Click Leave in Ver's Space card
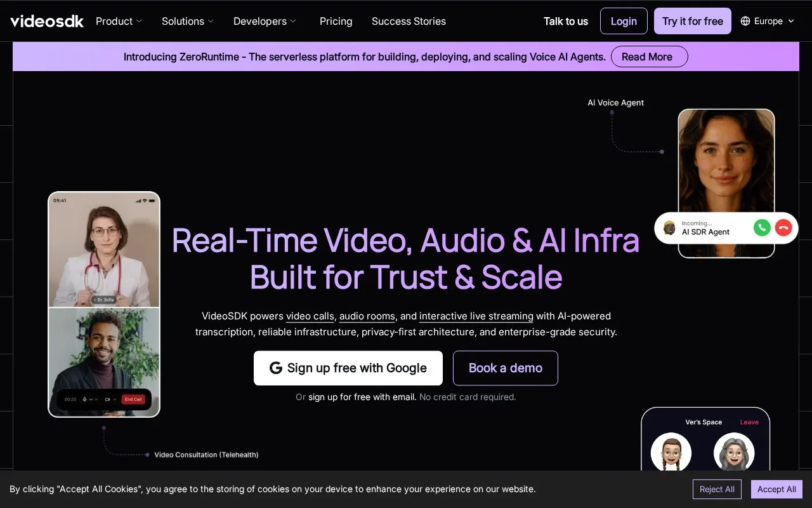 tap(749, 422)
